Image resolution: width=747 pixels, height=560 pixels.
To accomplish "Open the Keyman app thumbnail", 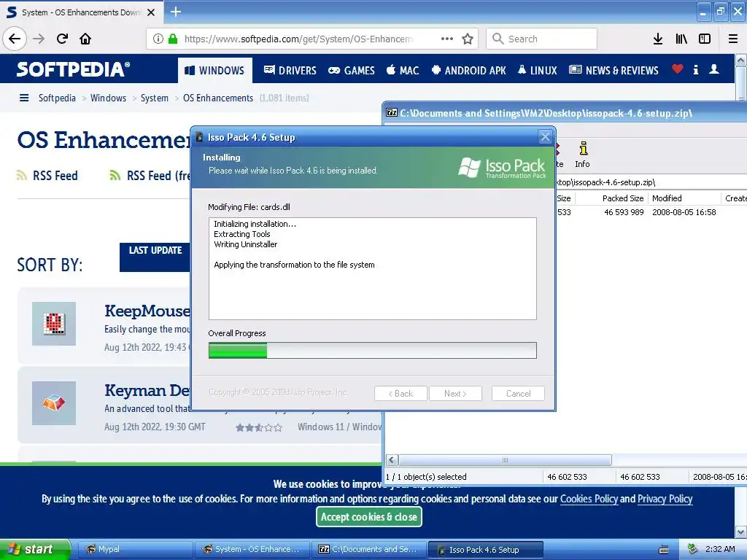I will [x=54, y=402].
